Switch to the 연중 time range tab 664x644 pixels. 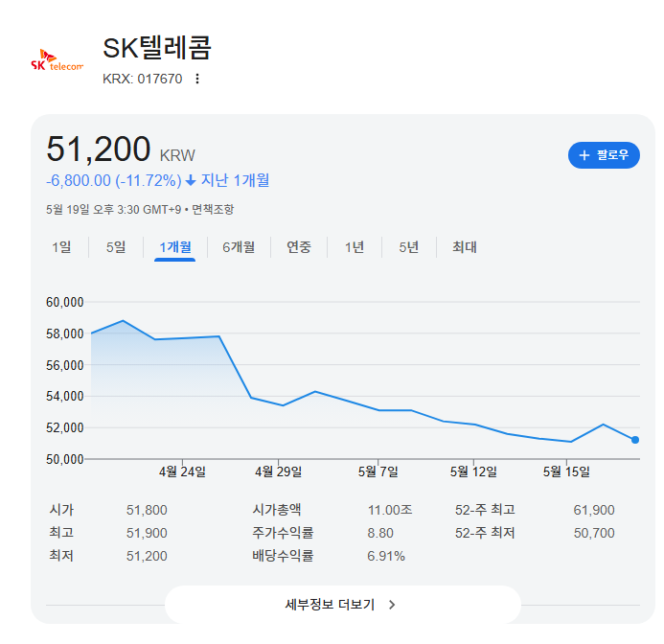coord(299,247)
